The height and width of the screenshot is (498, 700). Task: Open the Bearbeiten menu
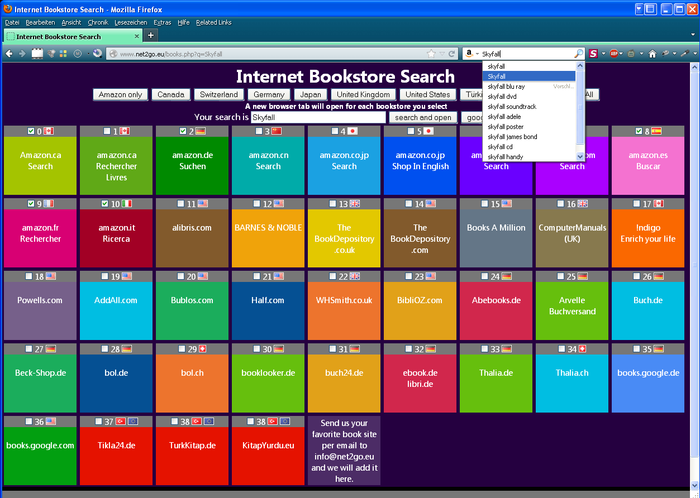[x=40, y=22]
